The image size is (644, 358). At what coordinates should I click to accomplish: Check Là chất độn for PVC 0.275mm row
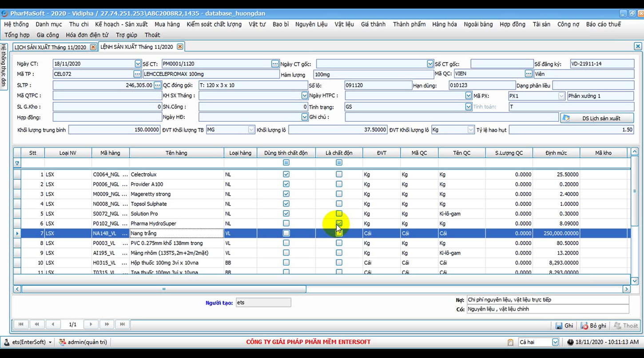point(339,243)
